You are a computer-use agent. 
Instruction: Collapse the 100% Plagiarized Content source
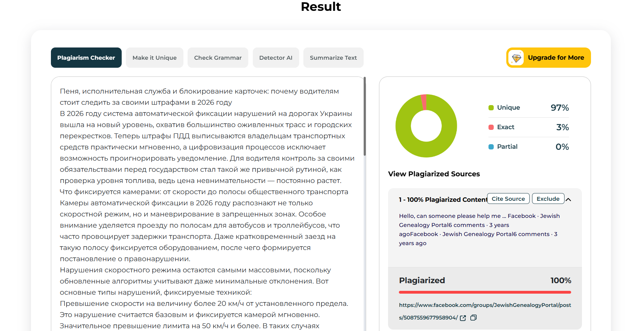[x=568, y=199]
